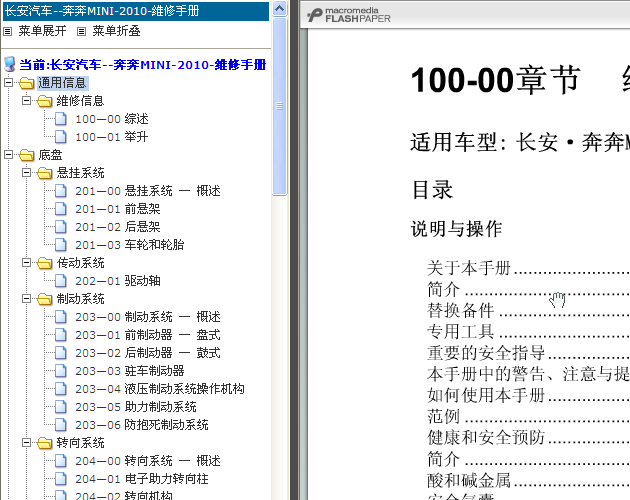Click the folder icon of 转向系统
This screenshot has width=630, height=500.
click(x=45, y=443)
